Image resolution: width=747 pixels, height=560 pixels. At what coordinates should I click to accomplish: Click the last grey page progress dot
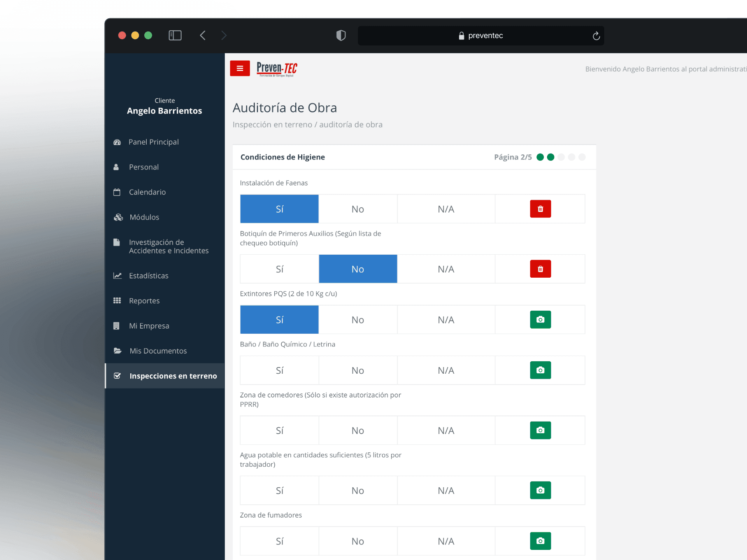click(582, 157)
